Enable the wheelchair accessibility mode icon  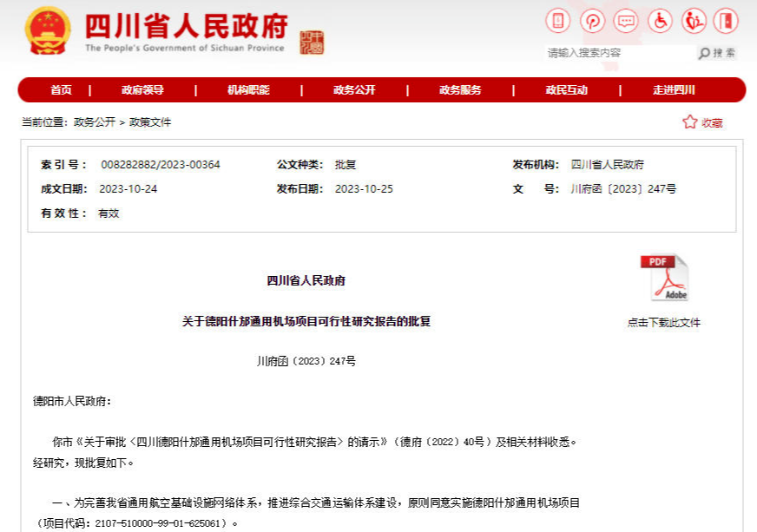pyautogui.click(x=660, y=21)
